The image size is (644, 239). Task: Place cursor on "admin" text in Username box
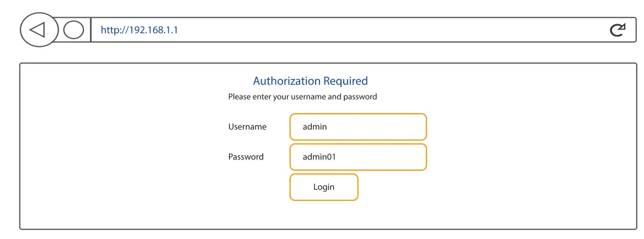315,127
